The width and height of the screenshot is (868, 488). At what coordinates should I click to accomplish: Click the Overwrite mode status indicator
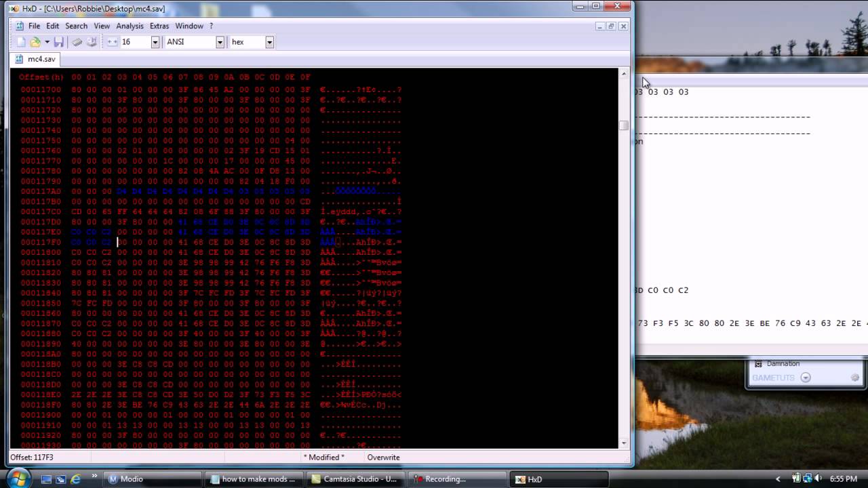tap(383, 457)
